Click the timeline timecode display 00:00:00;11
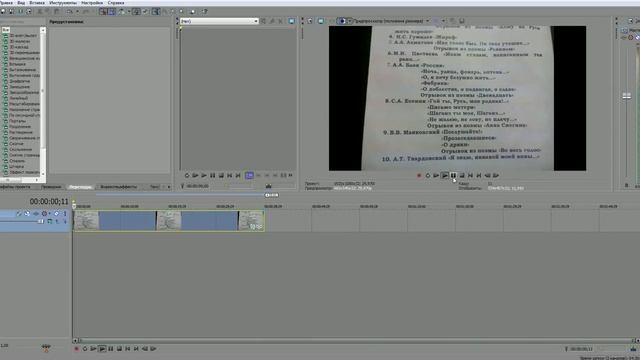 point(49,202)
